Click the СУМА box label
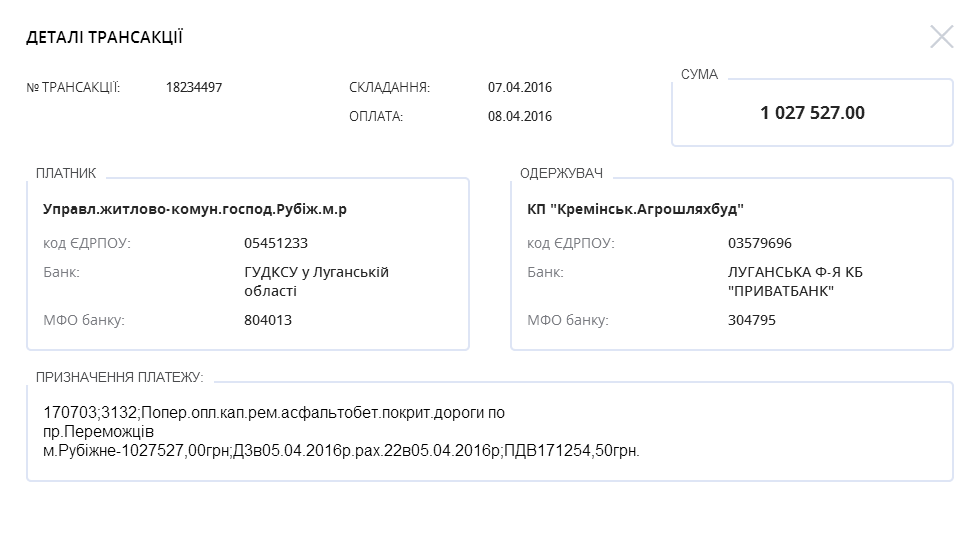Screen dimensions: 979x537 point(699,74)
